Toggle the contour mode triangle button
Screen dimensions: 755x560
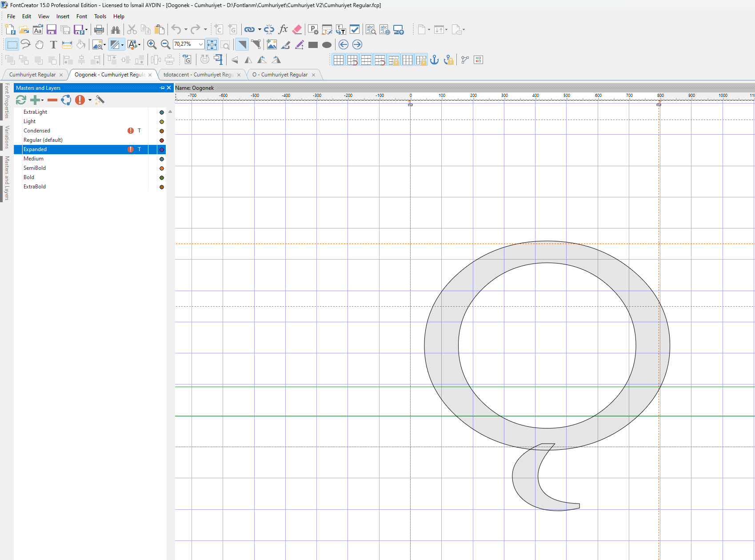point(241,44)
